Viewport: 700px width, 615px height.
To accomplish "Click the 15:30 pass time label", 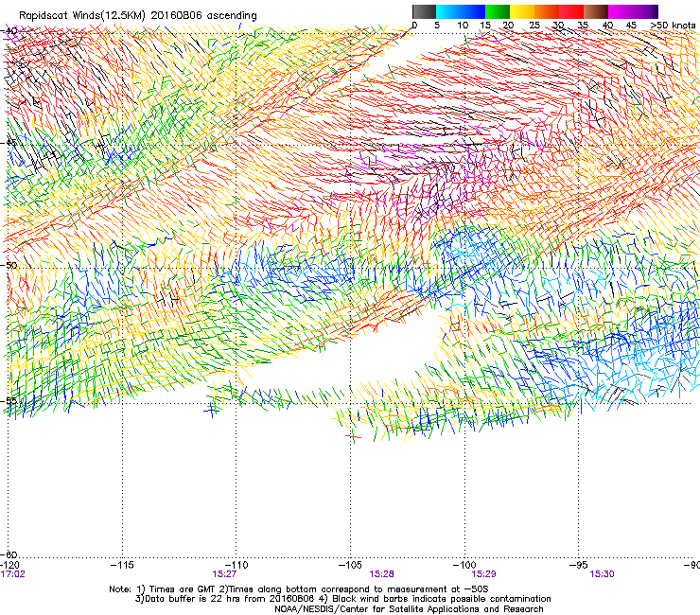I will [x=603, y=574].
